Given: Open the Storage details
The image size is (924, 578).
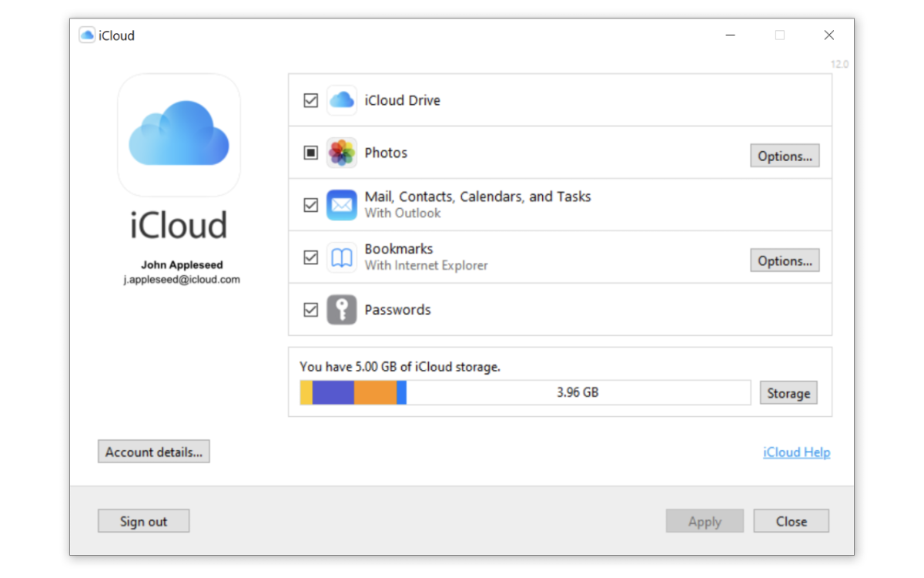Looking at the screenshot, I should [x=788, y=392].
